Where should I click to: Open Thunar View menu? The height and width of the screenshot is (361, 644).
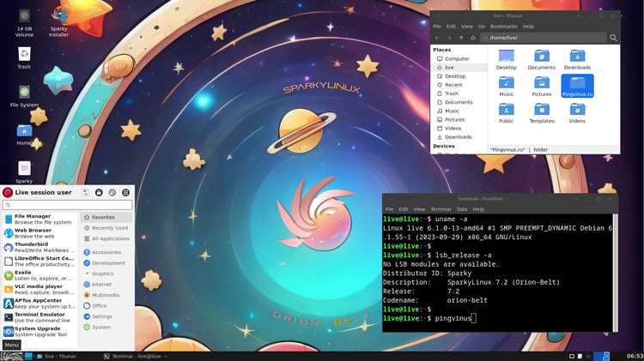coord(466,27)
